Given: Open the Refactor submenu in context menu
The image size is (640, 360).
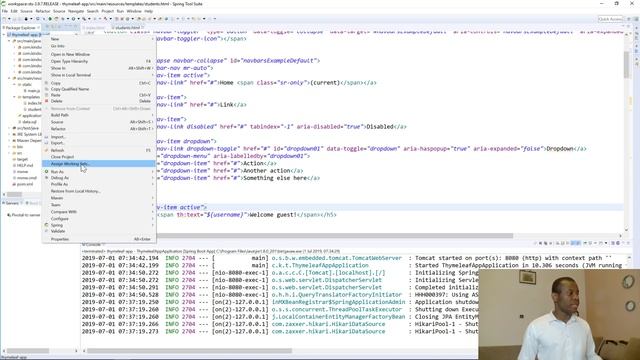Looking at the screenshot, I should coord(99,129).
